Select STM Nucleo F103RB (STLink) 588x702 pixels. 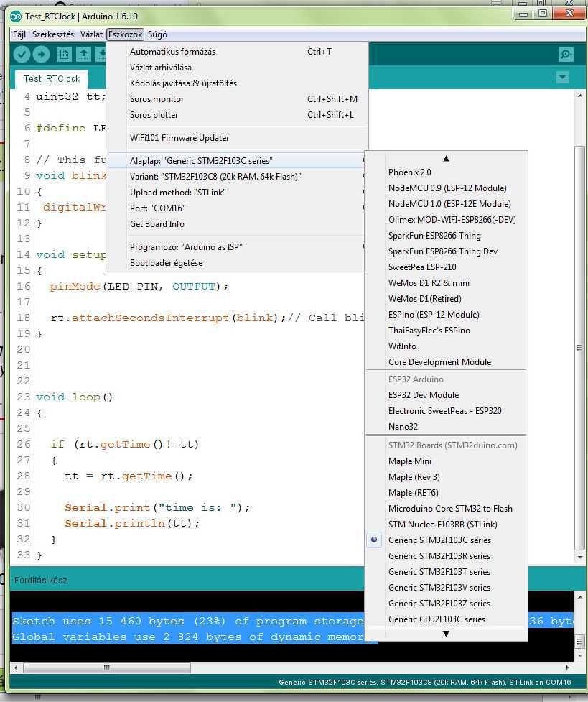coord(446,525)
